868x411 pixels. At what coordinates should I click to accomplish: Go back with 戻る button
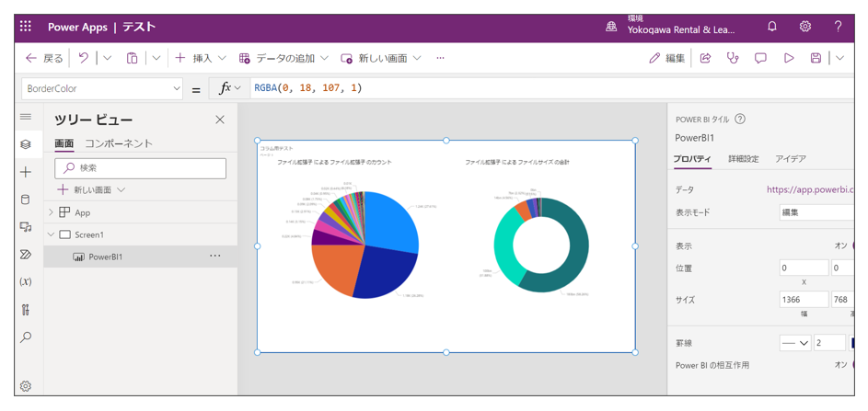45,58
